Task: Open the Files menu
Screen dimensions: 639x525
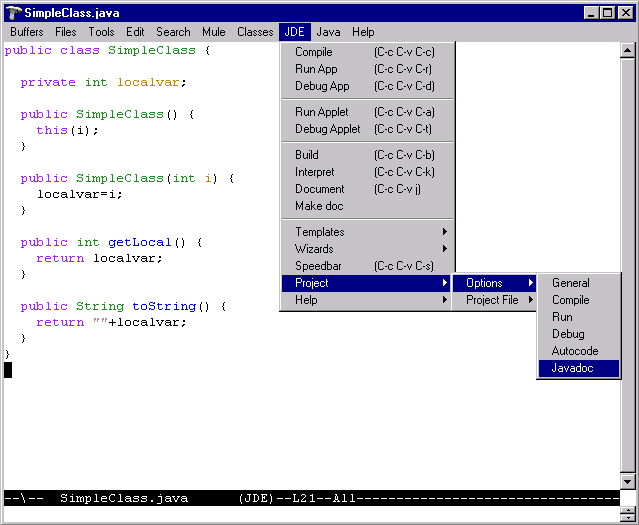Action: 66,32
